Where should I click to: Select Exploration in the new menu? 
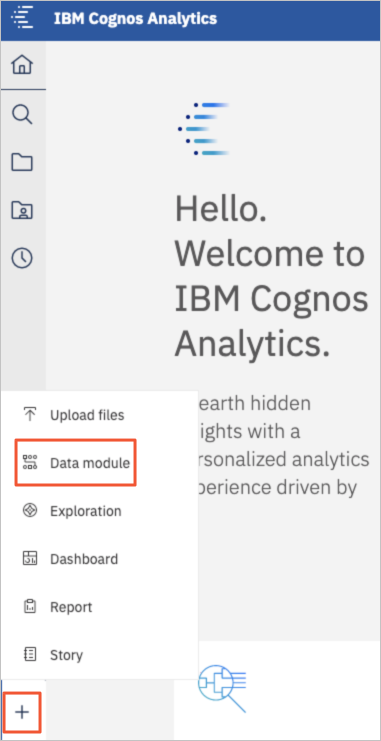pos(99,511)
